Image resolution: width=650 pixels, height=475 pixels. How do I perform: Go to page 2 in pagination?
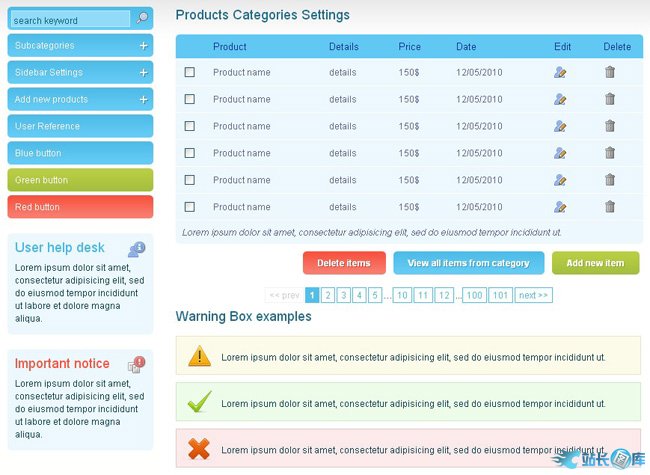pyautogui.click(x=327, y=295)
